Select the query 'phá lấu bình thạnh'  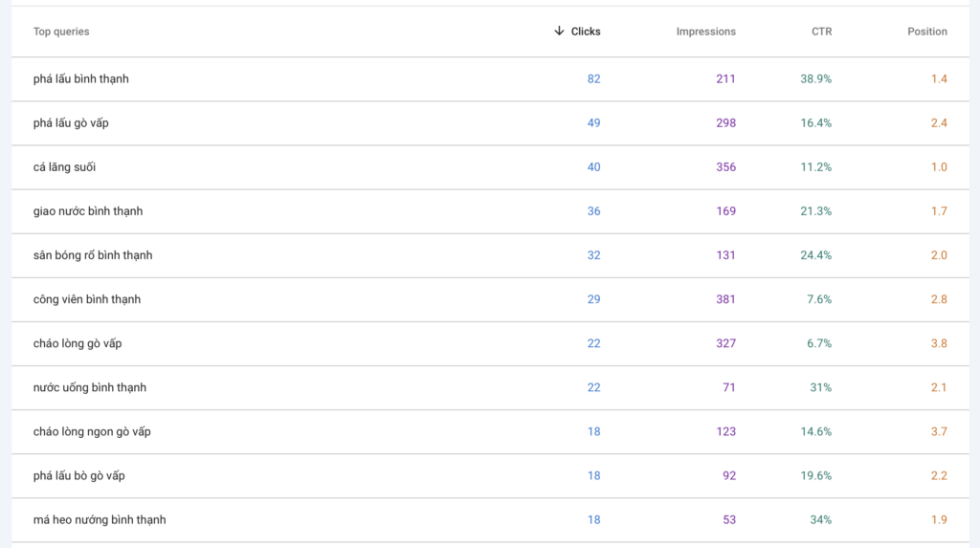[x=80, y=79]
